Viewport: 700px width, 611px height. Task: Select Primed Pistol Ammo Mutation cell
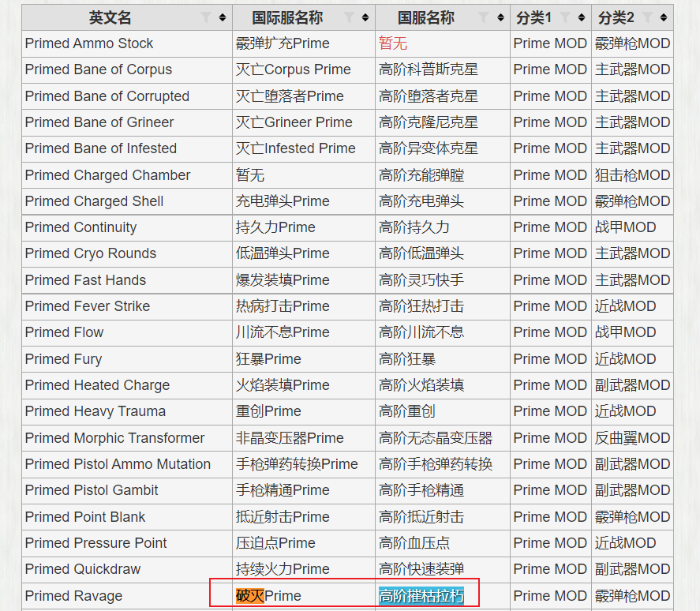127,464
